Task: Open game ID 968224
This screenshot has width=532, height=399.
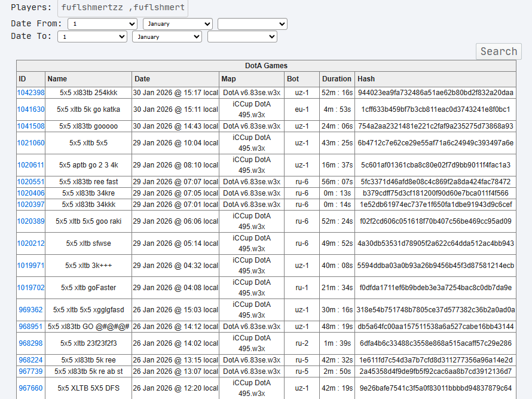Action: [x=30, y=360]
